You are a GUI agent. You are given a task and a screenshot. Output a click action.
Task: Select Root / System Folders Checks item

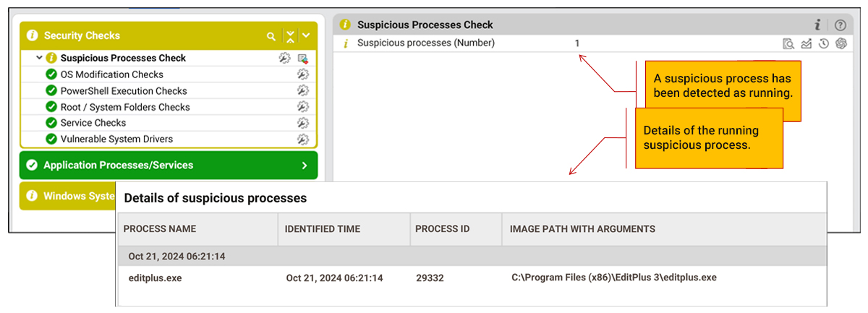125,107
